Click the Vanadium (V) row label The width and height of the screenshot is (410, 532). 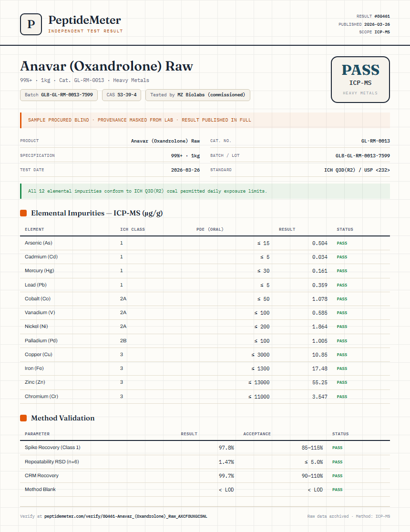click(40, 313)
